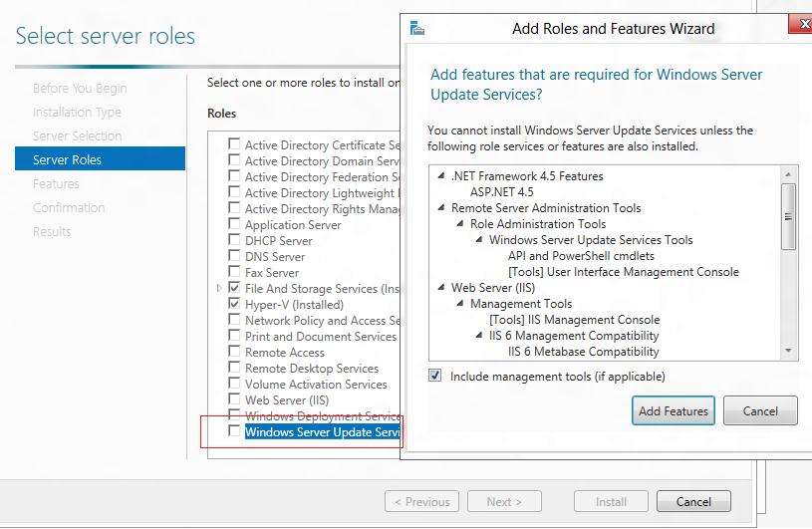Collapse the Web Server (IIS) tree node
Screen dimensions: 812x529
click(440, 288)
